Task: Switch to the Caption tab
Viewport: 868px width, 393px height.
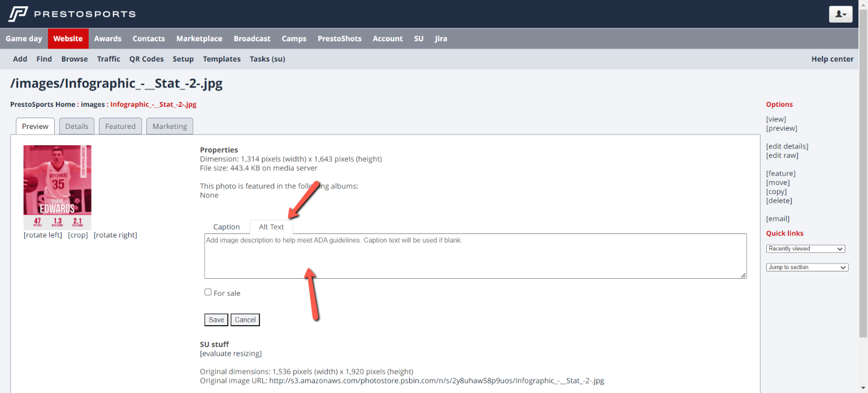Action: 227,227
